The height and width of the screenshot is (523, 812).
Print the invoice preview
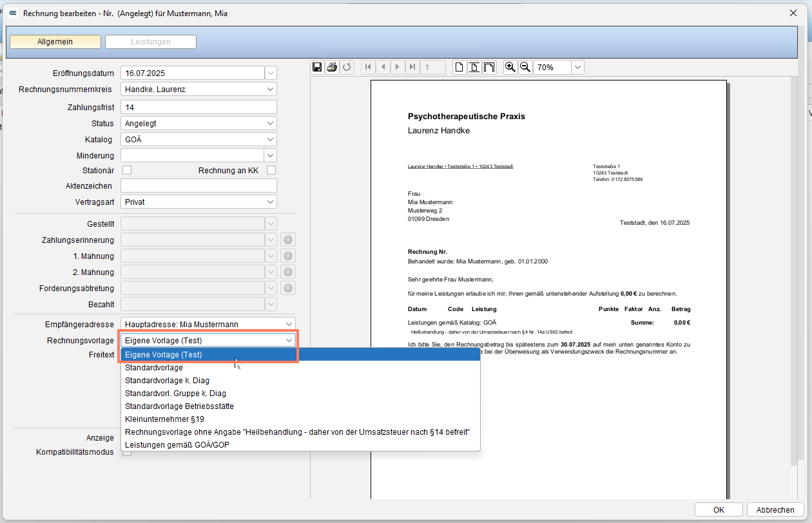tap(332, 67)
